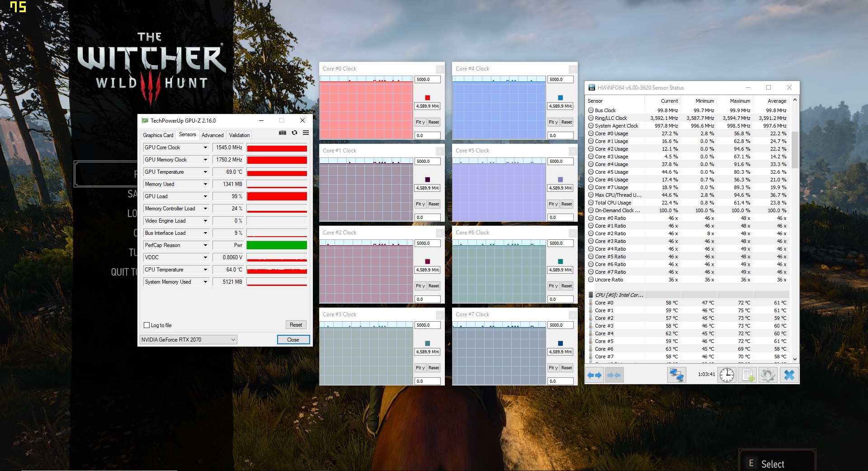
Task: Take a screenshot with GPU-Z camera icon
Action: coord(283,133)
